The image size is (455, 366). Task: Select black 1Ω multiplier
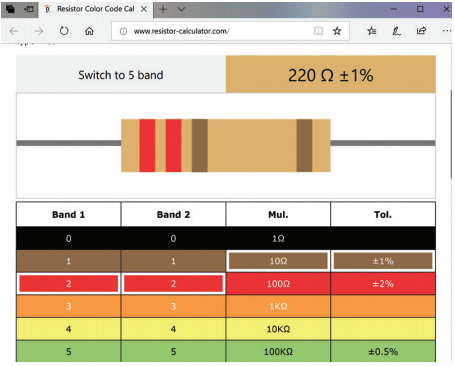(x=278, y=238)
